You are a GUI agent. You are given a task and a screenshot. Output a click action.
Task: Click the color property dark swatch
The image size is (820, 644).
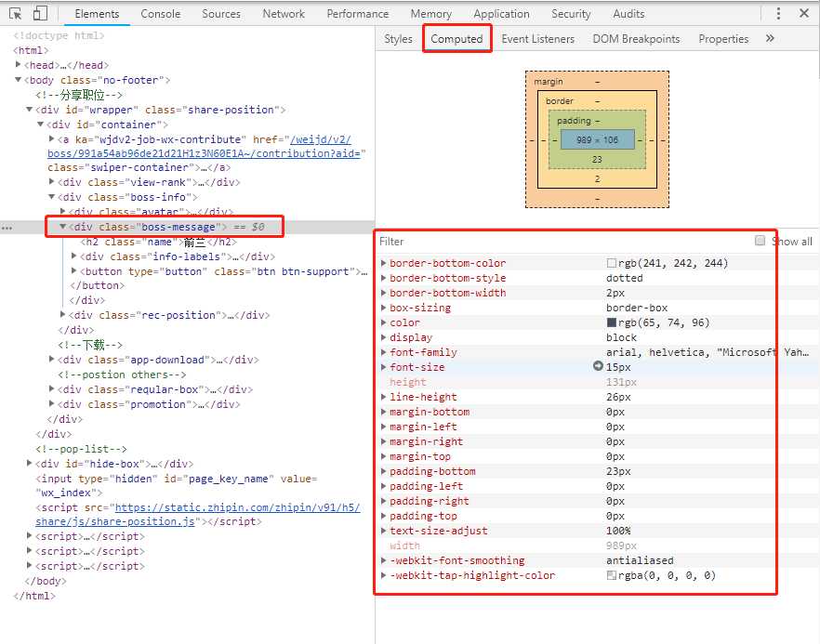tap(612, 322)
